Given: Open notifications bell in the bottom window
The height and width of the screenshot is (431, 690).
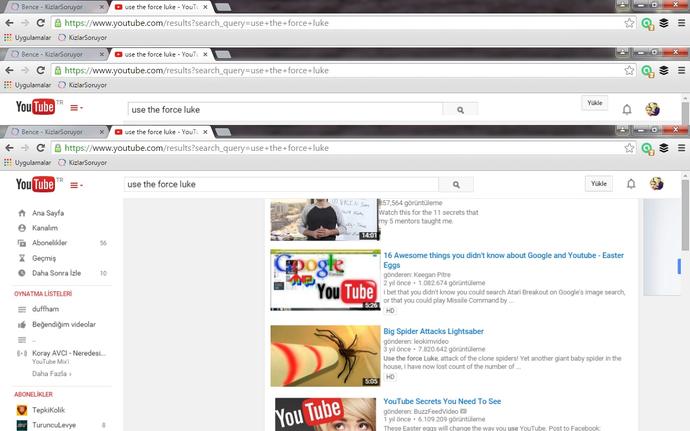Looking at the screenshot, I should tap(631, 184).
